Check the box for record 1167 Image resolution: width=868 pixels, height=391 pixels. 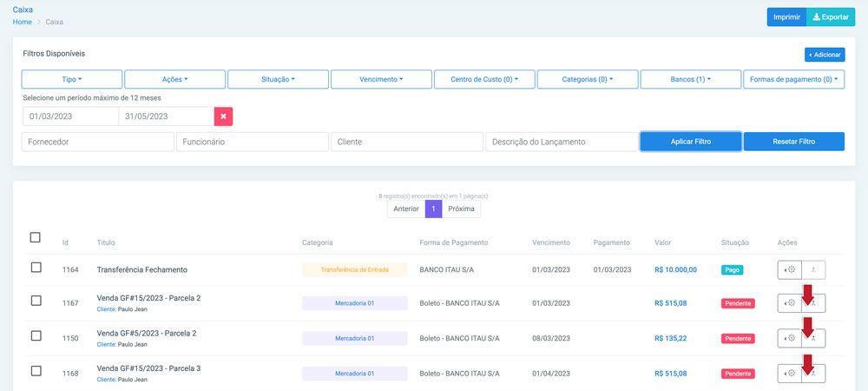click(36, 301)
